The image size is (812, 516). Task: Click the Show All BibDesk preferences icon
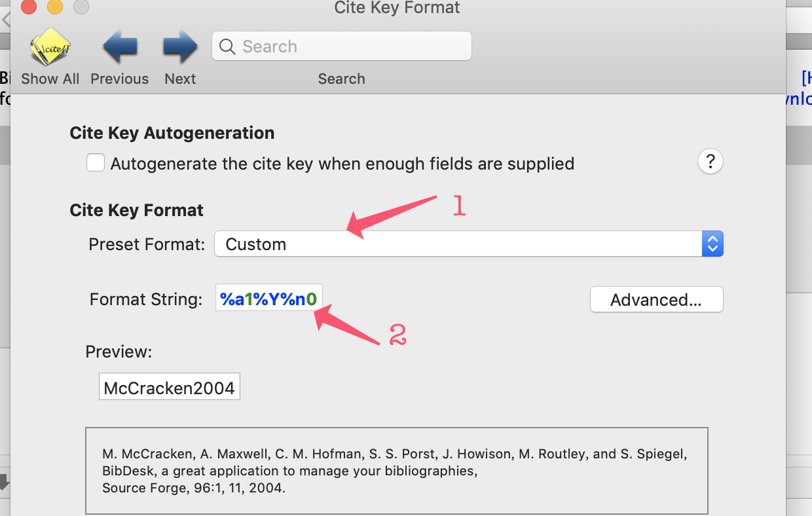coord(50,47)
